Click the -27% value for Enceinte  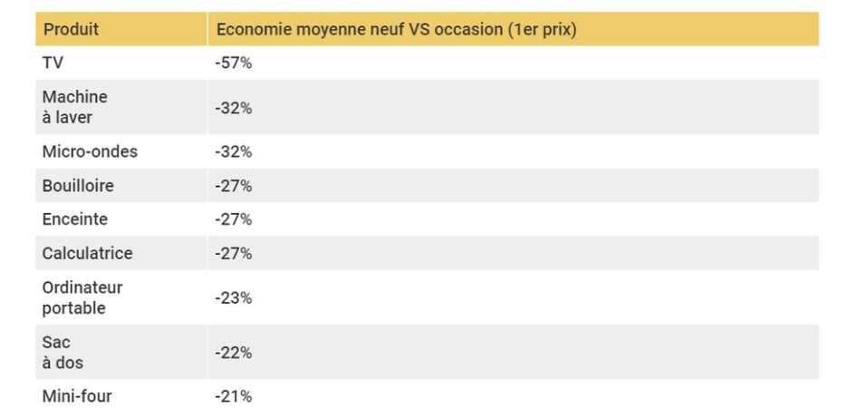point(233,219)
